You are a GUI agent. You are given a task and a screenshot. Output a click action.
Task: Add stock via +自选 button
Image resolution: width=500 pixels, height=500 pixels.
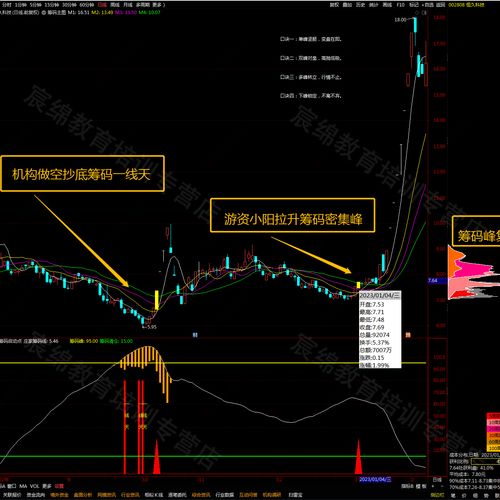[x=428, y=5]
